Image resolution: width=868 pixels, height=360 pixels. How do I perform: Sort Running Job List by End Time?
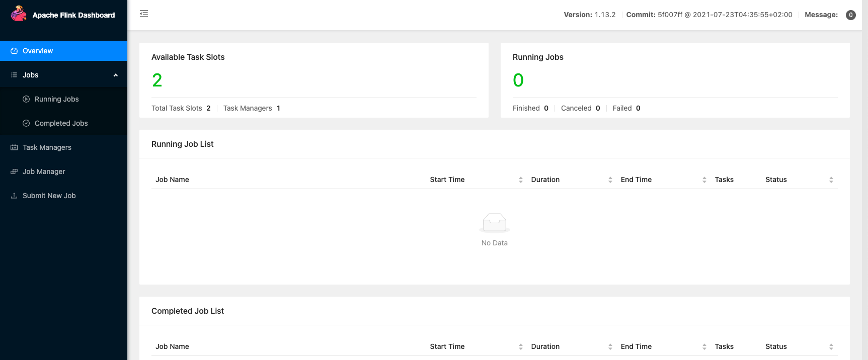704,179
